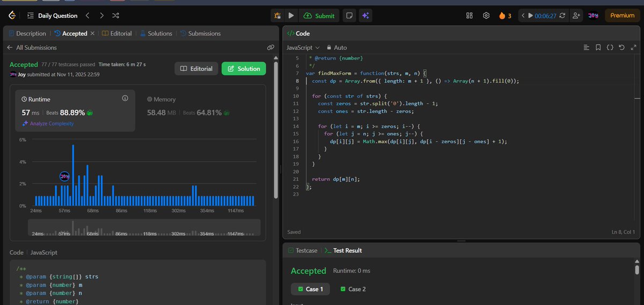Select the Test Result tab
644x305 pixels.
click(x=343, y=250)
